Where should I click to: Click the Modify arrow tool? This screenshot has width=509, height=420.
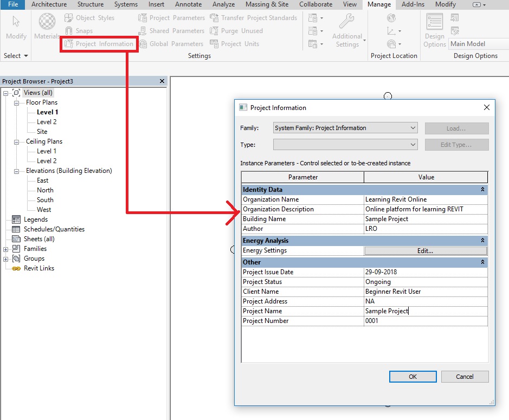pyautogui.click(x=16, y=22)
